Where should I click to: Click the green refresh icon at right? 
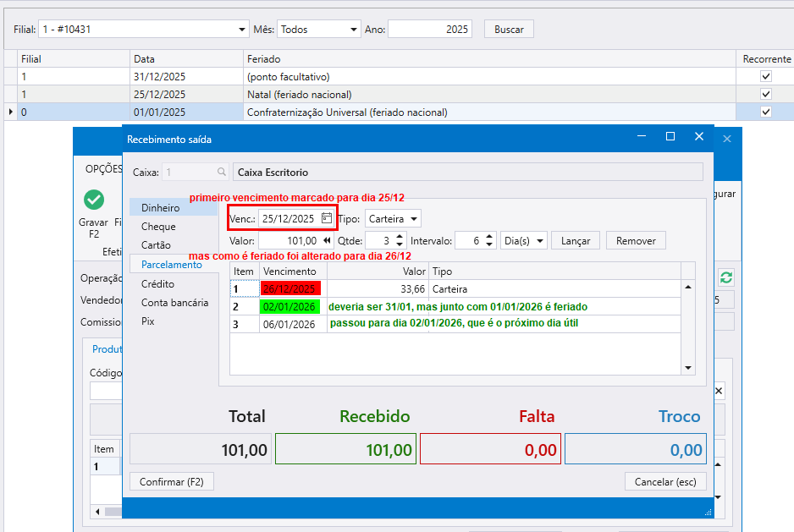[726, 277]
